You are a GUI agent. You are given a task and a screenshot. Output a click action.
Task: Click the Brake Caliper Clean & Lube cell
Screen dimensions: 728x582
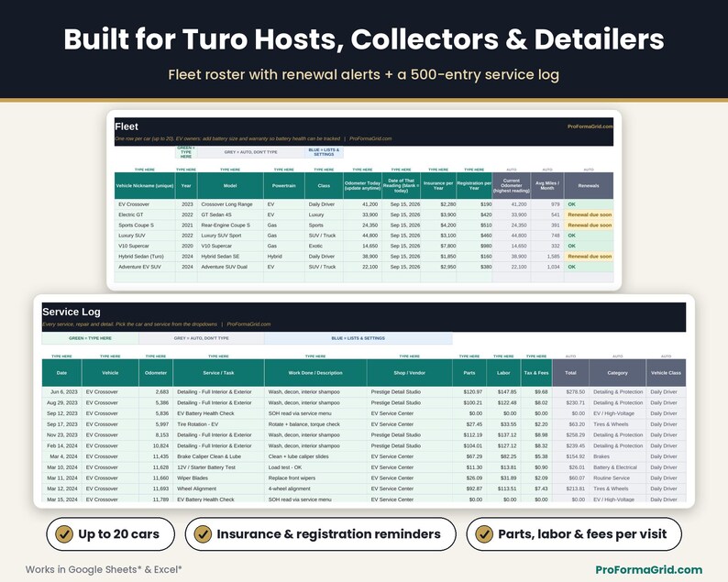(218, 456)
